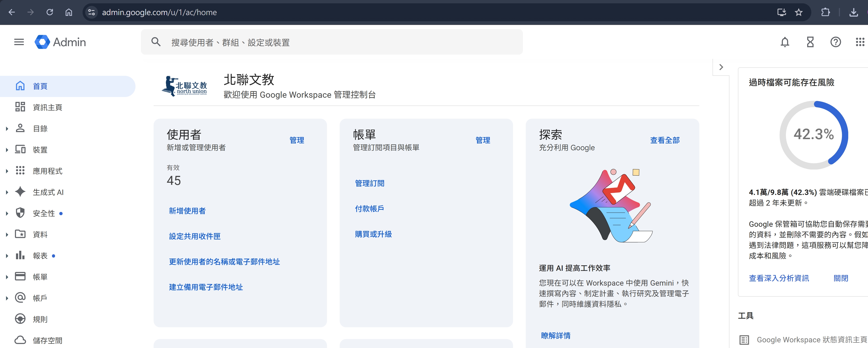The width and height of the screenshot is (868, 348).
Task: Click 管理訂閱 link
Action: coord(369,183)
